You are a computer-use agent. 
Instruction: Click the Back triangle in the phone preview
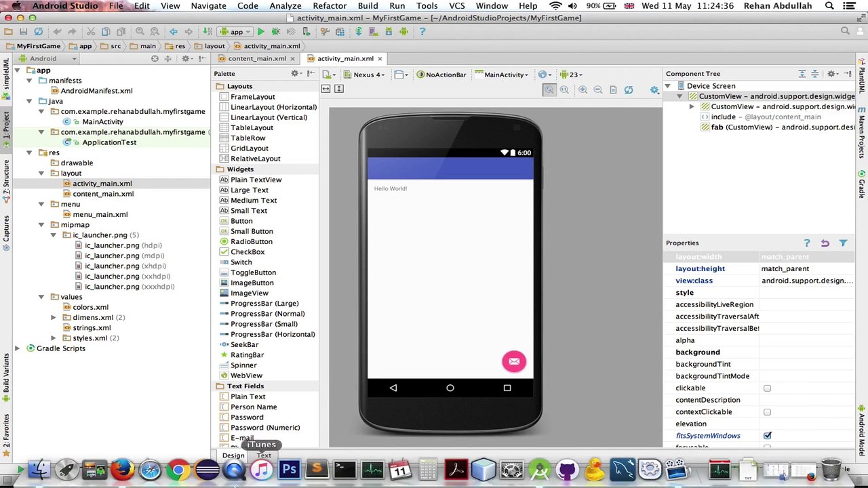click(393, 388)
